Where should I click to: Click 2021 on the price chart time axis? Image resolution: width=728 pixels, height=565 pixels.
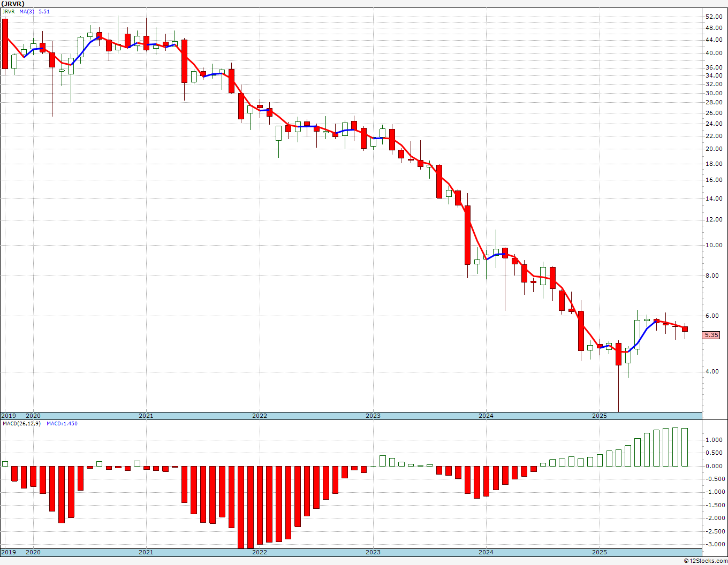click(146, 416)
